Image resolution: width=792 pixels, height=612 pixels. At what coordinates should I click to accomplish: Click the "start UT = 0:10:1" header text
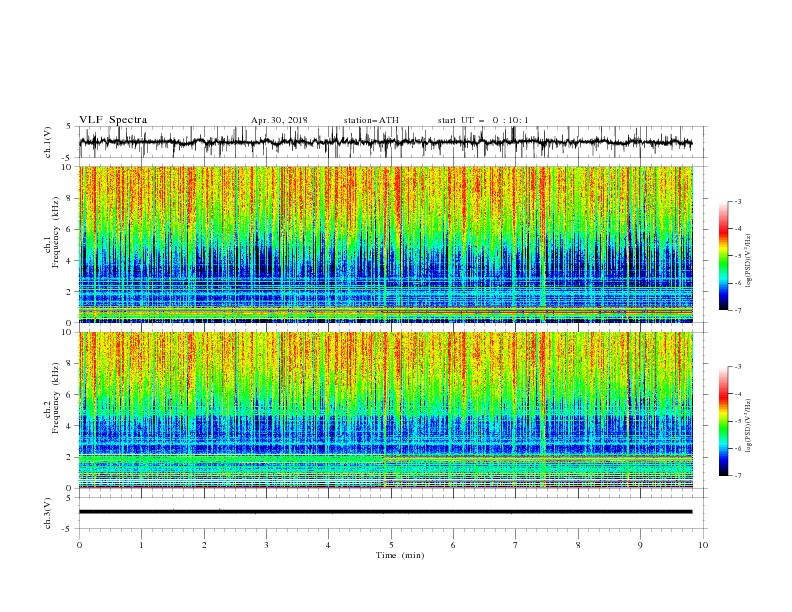tap(483, 120)
